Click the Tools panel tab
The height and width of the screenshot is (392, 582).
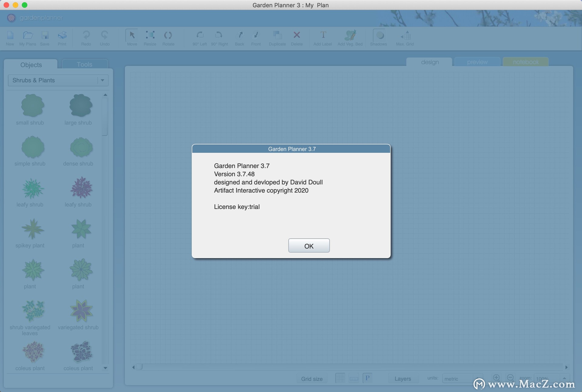tap(85, 64)
